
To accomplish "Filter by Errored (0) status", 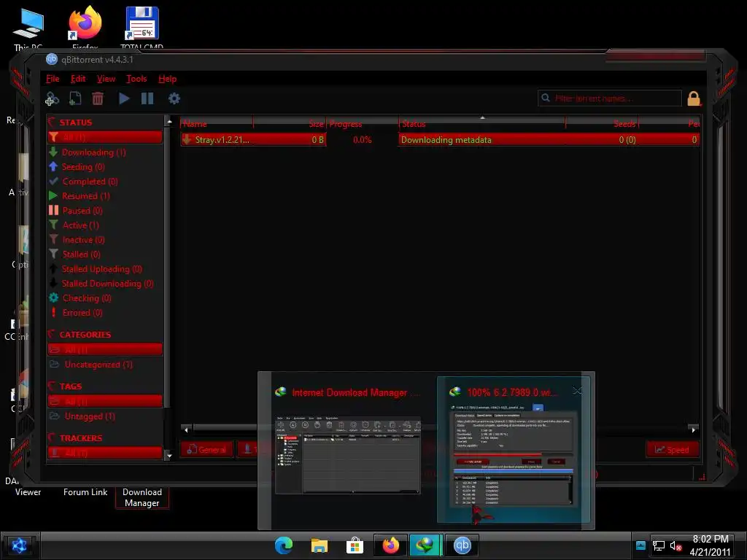I will click(x=82, y=312).
